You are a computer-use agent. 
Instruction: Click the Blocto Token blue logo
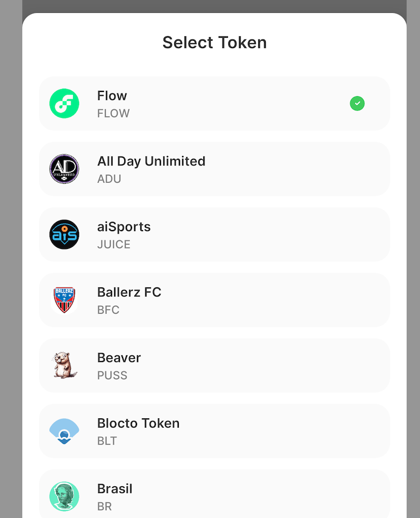(x=64, y=431)
